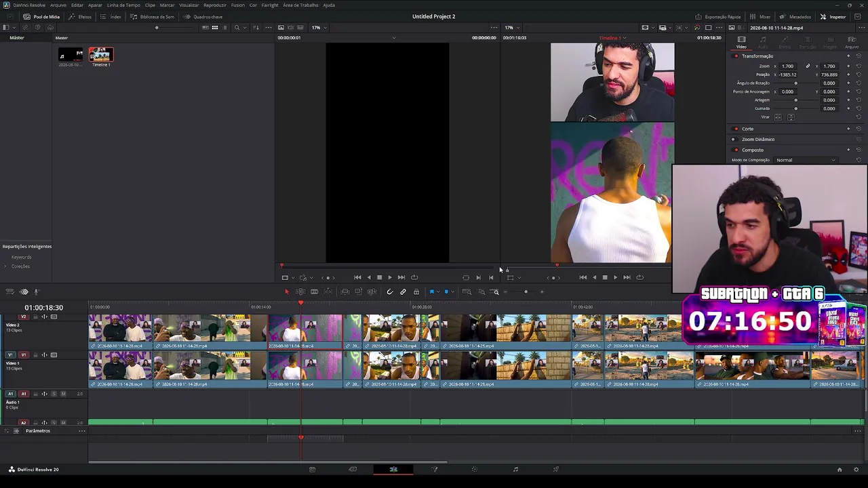Image resolution: width=868 pixels, height=488 pixels.
Task: Stop playback in the source viewer
Action: point(379,277)
